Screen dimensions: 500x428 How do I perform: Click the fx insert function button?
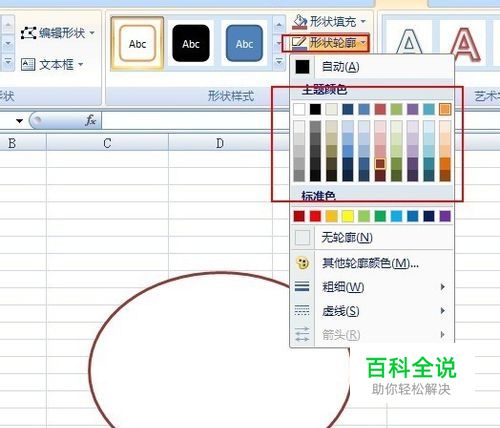click(x=90, y=120)
